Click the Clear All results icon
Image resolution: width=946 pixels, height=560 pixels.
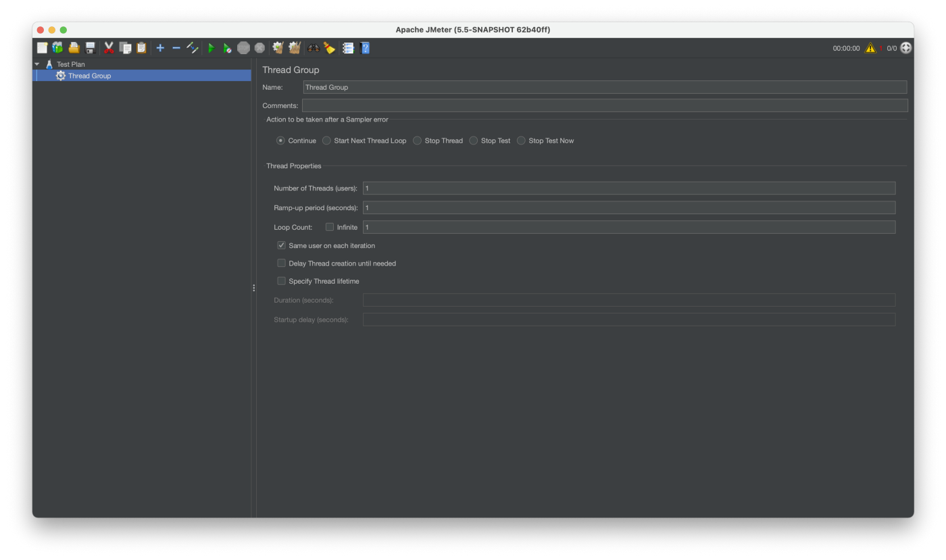(x=295, y=48)
